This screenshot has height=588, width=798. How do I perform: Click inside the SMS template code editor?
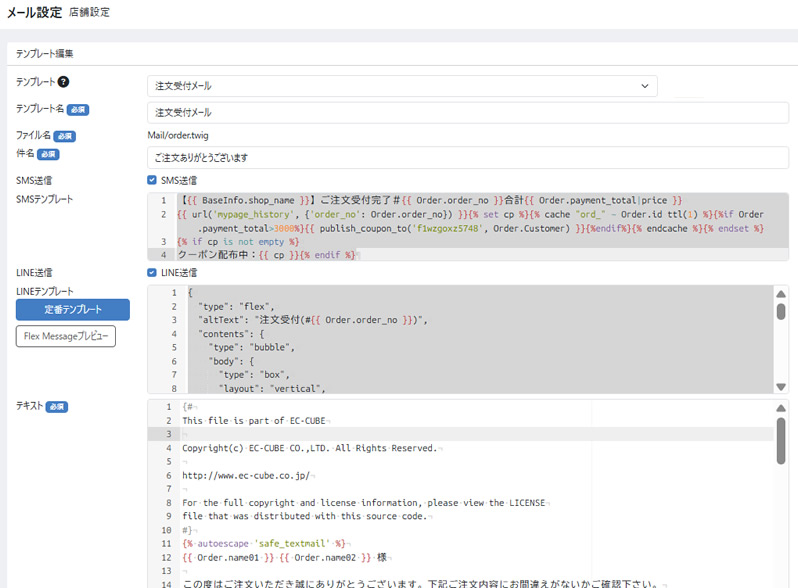point(468,227)
